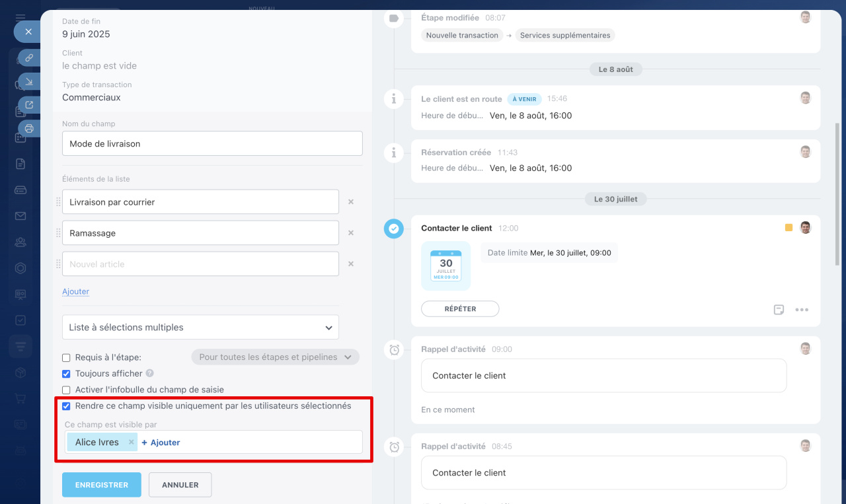The height and width of the screenshot is (504, 846).
Task: Click the minimize arrow icon on side panel
Action: click(x=29, y=81)
